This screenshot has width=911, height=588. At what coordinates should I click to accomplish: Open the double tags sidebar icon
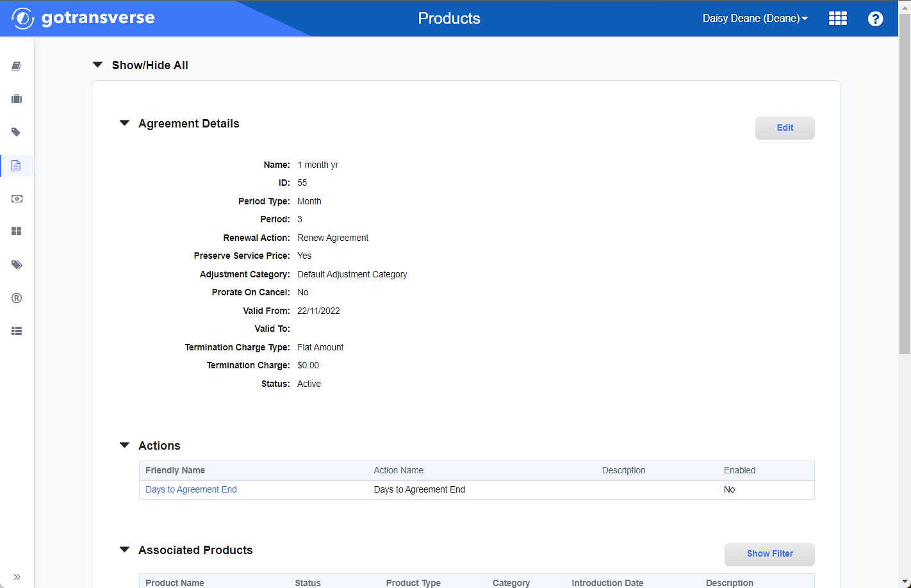(x=17, y=265)
